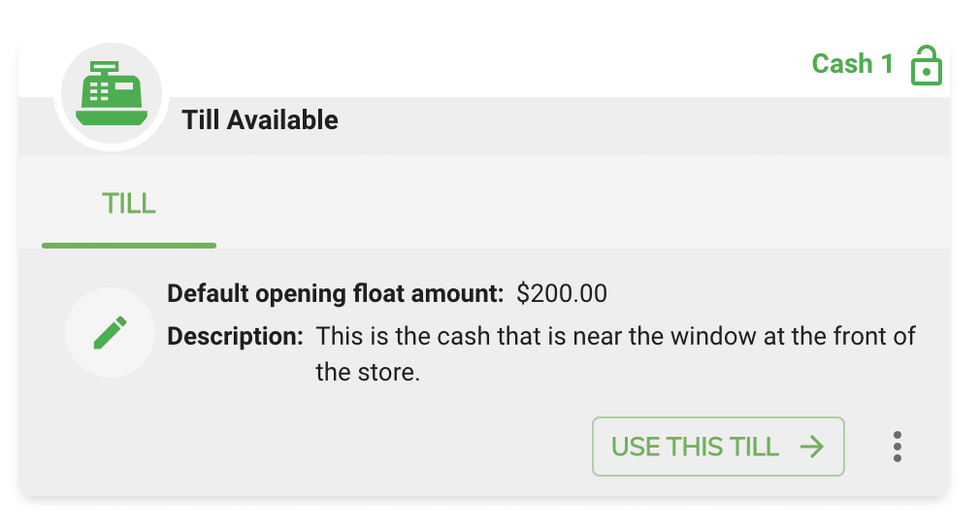This screenshot has width=980, height=532.
Task: Click the till description text about the window
Action: tap(615, 353)
